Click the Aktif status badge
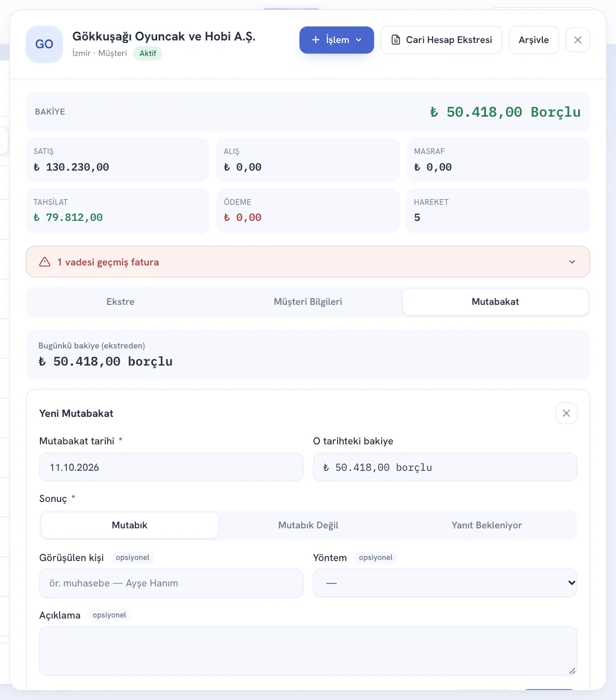This screenshot has width=616, height=700. 148,53
